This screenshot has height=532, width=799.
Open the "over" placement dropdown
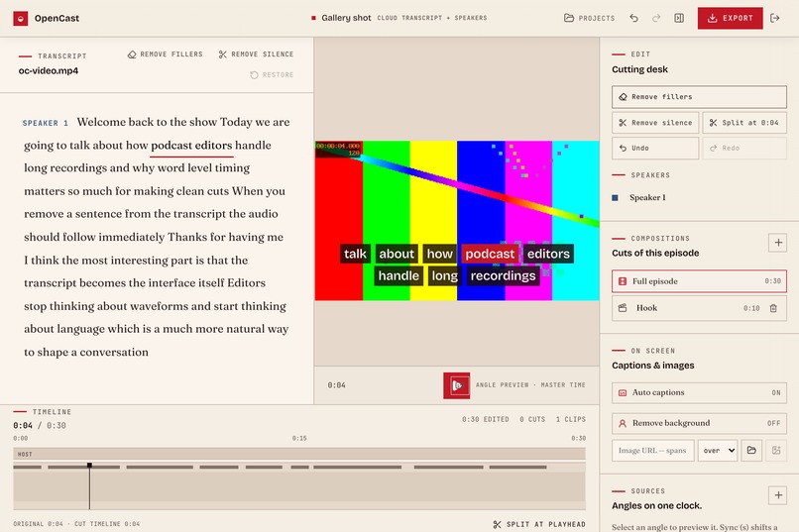[x=718, y=451]
